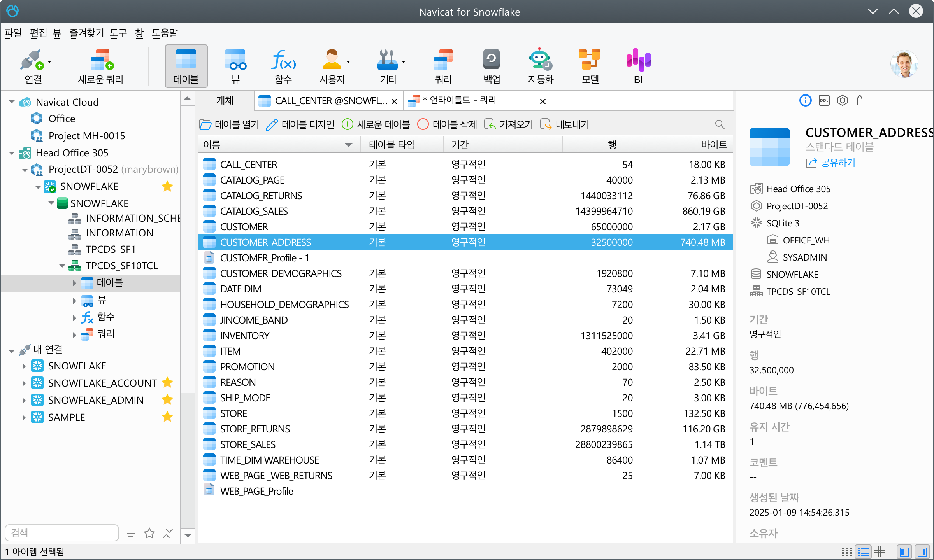Click the search magnifier in object list
Image resolution: width=934 pixels, height=560 pixels.
click(720, 124)
